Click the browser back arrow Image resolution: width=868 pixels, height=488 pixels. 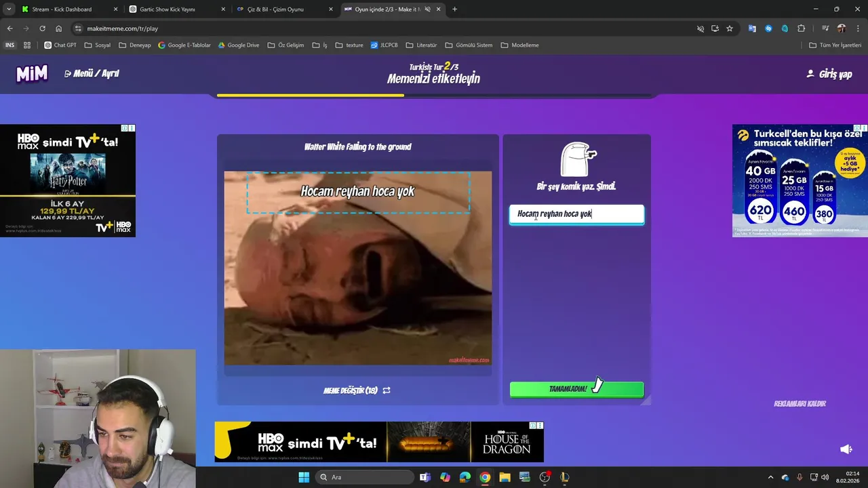point(9,28)
